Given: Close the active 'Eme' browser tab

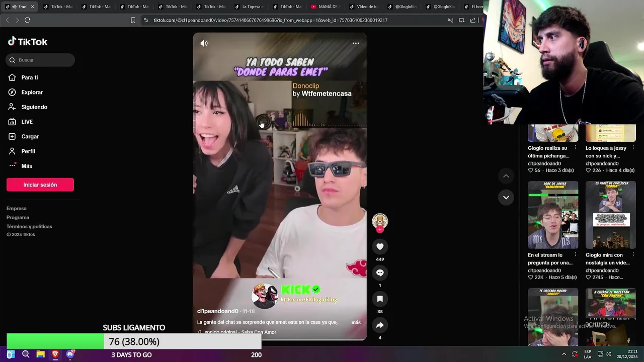Looking at the screenshot, I should 33,7.
